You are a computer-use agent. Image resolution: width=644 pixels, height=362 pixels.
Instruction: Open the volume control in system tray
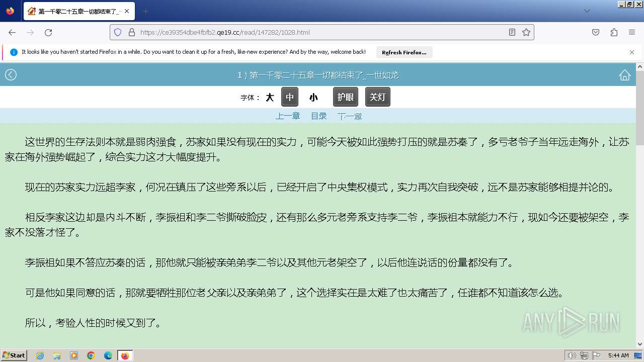tap(572, 355)
